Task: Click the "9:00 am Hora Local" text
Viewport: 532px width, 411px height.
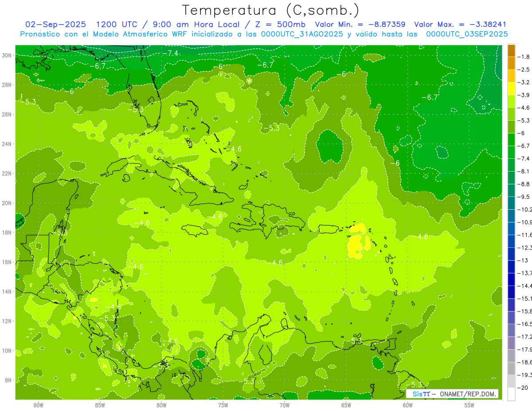Action: point(196,24)
